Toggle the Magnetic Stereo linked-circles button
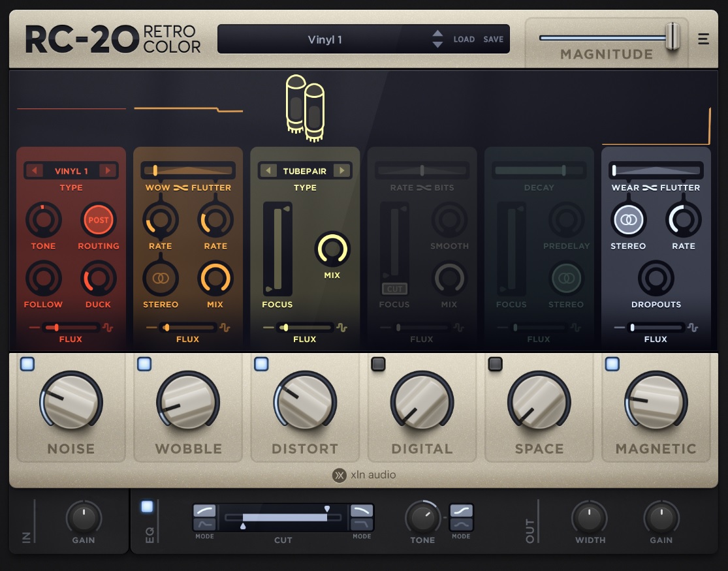Screen dimensions: 728x571 [x=629, y=219]
